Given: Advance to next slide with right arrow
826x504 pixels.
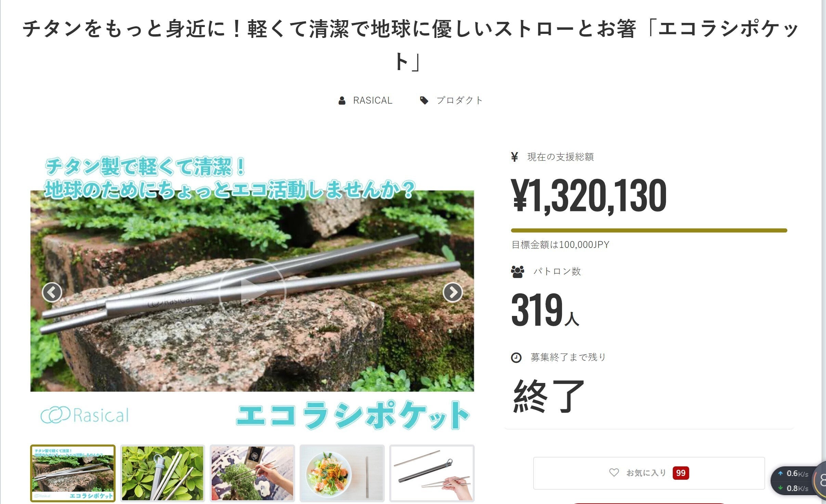Looking at the screenshot, I should click(x=453, y=292).
